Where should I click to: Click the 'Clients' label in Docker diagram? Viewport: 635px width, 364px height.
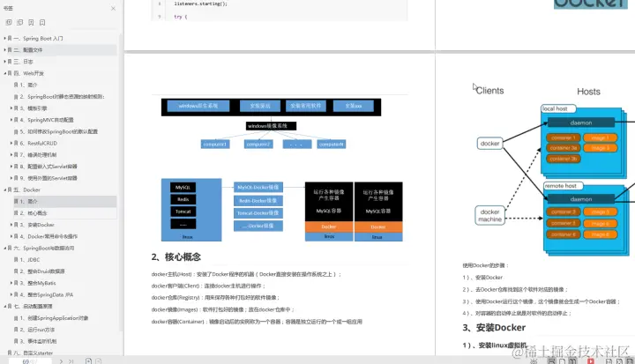point(489,91)
